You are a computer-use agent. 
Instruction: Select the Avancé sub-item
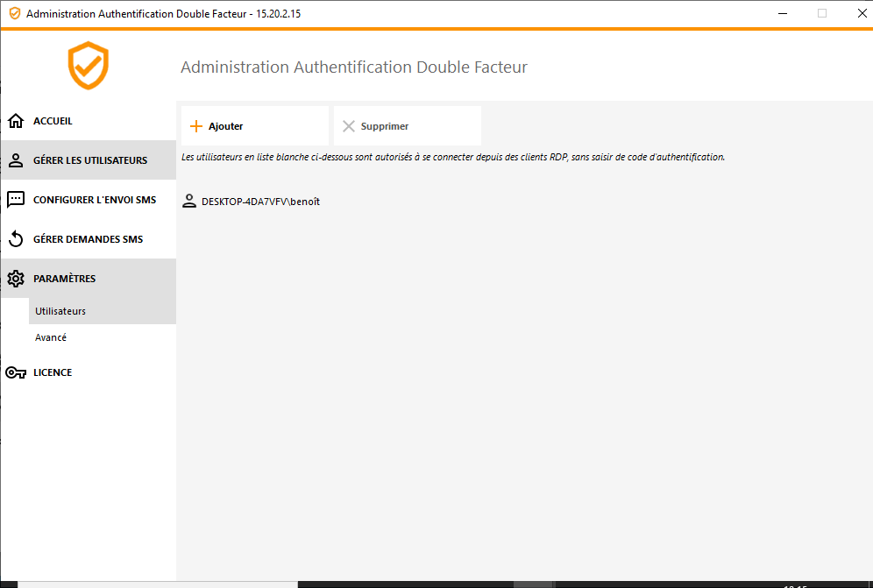tap(103, 337)
